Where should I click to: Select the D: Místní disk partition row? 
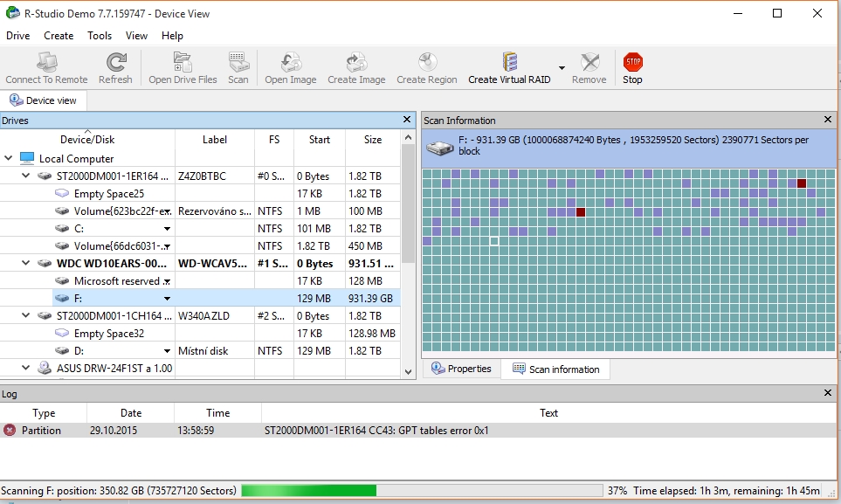point(200,350)
